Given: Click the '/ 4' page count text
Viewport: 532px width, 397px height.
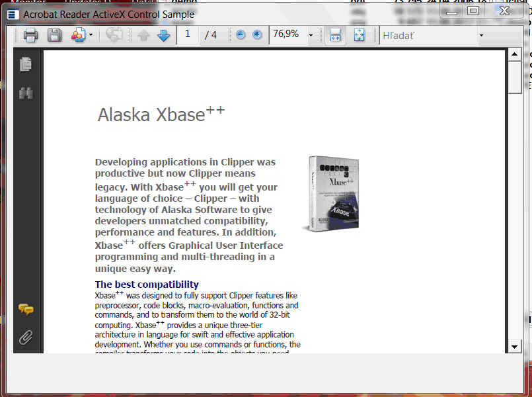Looking at the screenshot, I should [x=210, y=34].
